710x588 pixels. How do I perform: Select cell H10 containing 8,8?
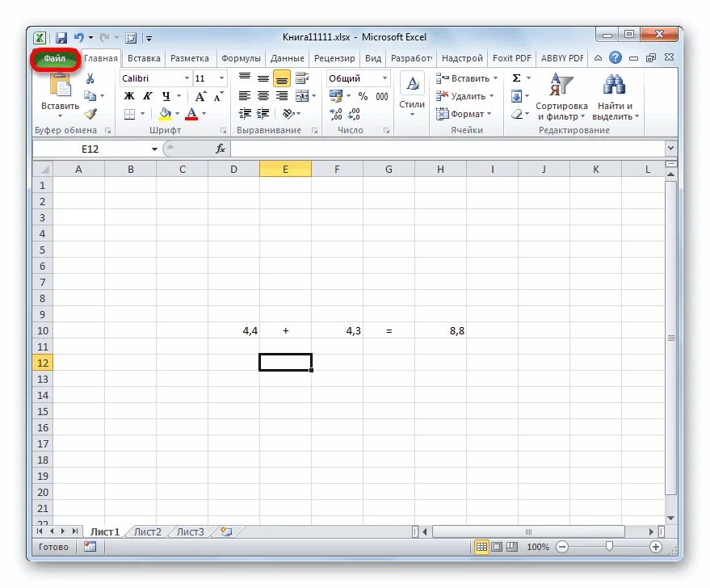440,331
